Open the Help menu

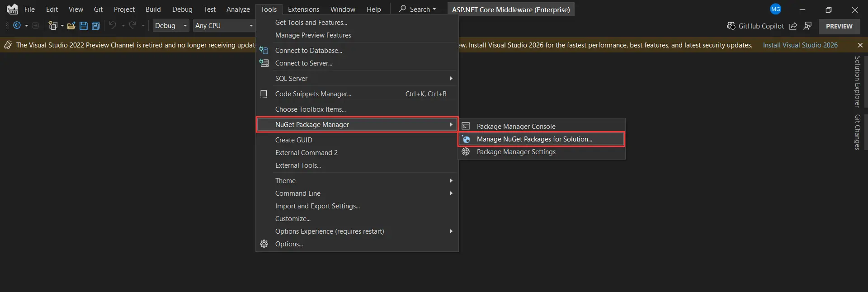[x=374, y=9]
